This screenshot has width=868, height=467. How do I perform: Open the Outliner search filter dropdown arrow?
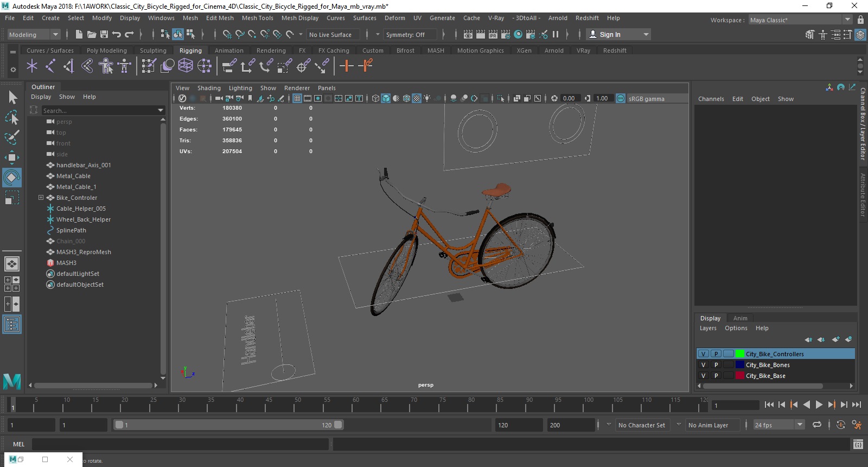tap(161, 110)
